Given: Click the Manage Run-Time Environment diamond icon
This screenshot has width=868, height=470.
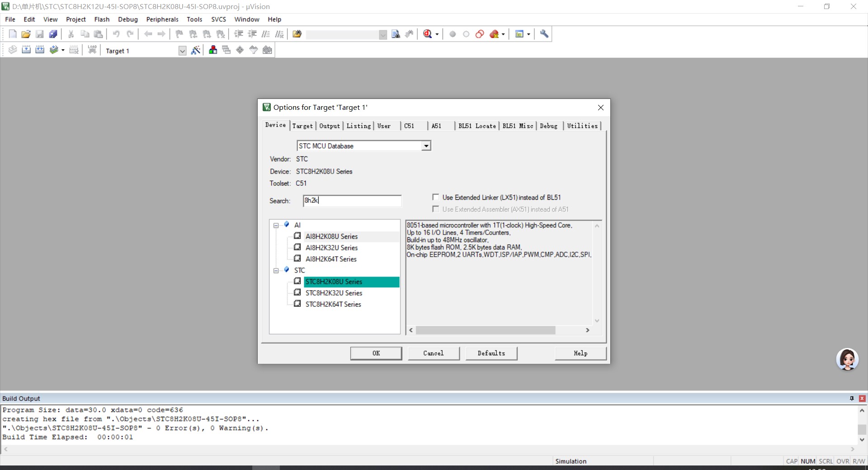Looking at the screenshot, I should 240,50.
